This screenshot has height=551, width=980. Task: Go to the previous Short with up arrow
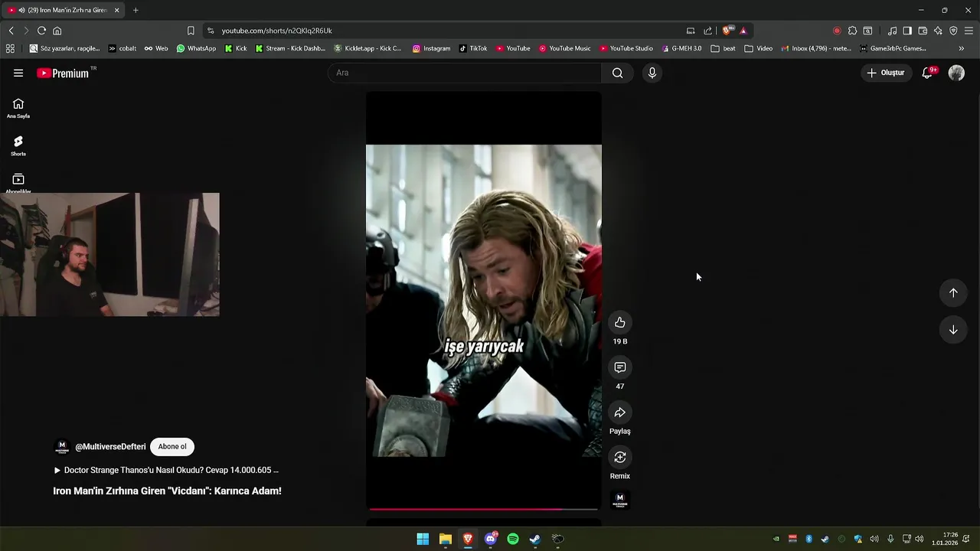click(953, 292)
